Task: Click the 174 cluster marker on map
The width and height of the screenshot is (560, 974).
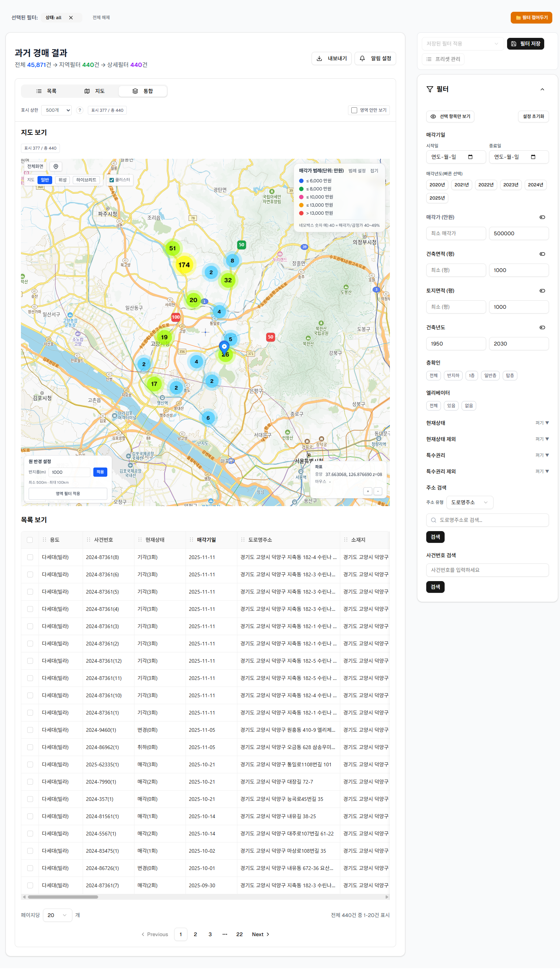Action: click(184, 265)
